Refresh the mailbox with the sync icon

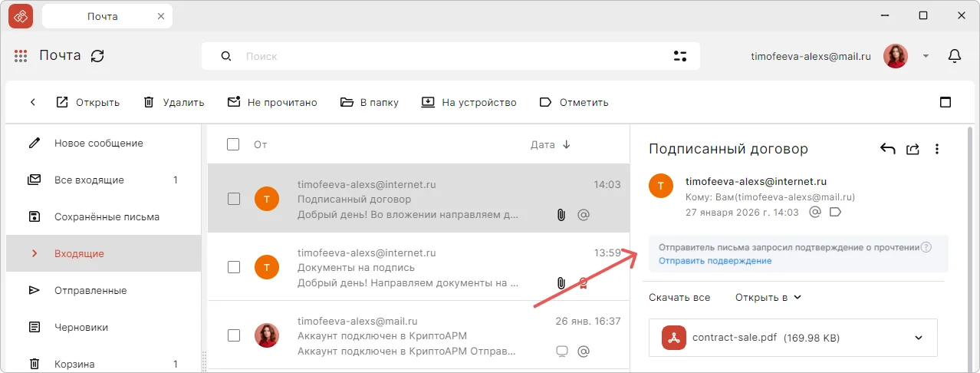point(97,56)
